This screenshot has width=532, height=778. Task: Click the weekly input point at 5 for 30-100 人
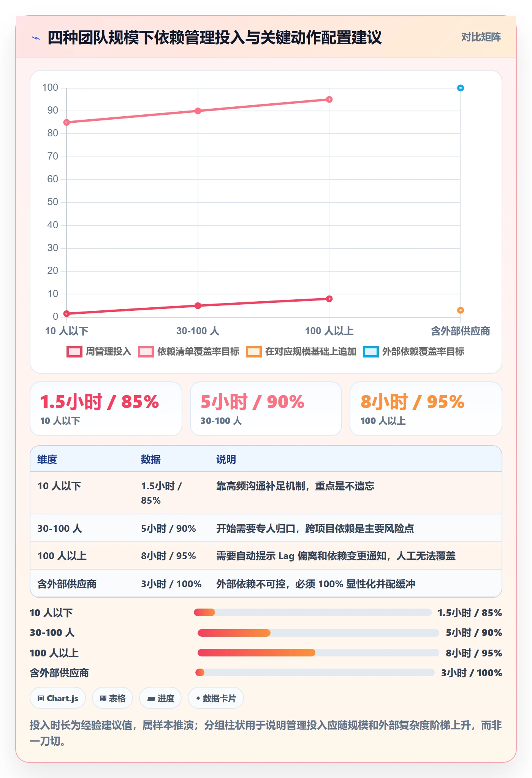(198, 306)
